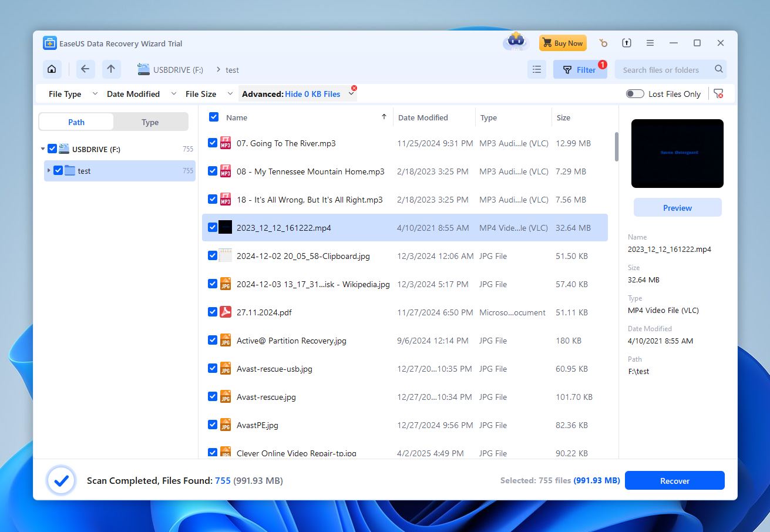This screenshot has width=770, height=532.
Task: Uncheck 27.11.2024.pdf in the file list
Action: [212, 312]
